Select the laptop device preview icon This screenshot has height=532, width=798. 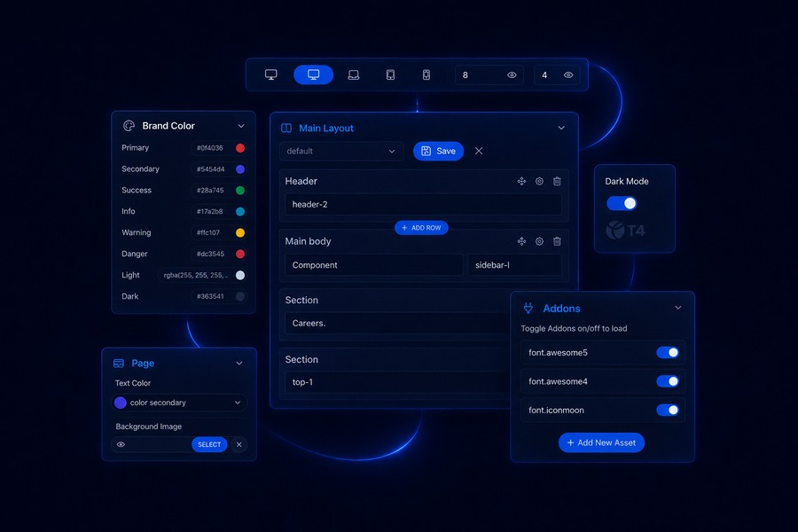click(353, 74)
